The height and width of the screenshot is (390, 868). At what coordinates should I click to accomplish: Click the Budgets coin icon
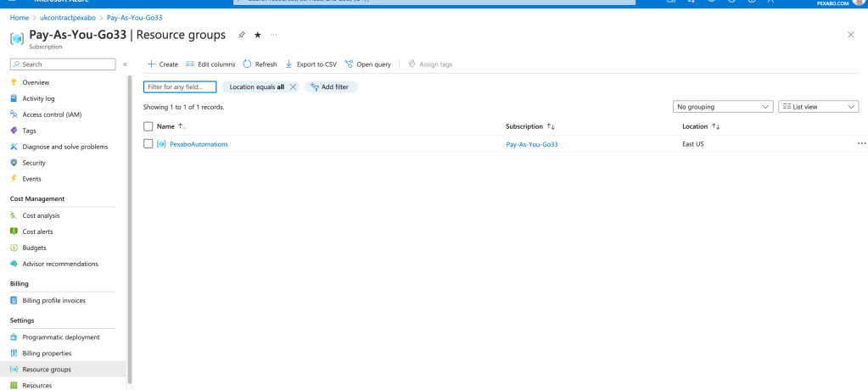click(x=14, y=248)
